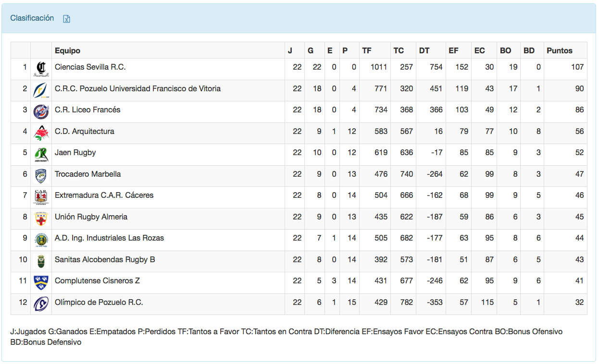Click the C.R. Liceo Francés logo
The height and width of the screenshot is (364, 599).
pyautogui.click(x=41, y=111)
